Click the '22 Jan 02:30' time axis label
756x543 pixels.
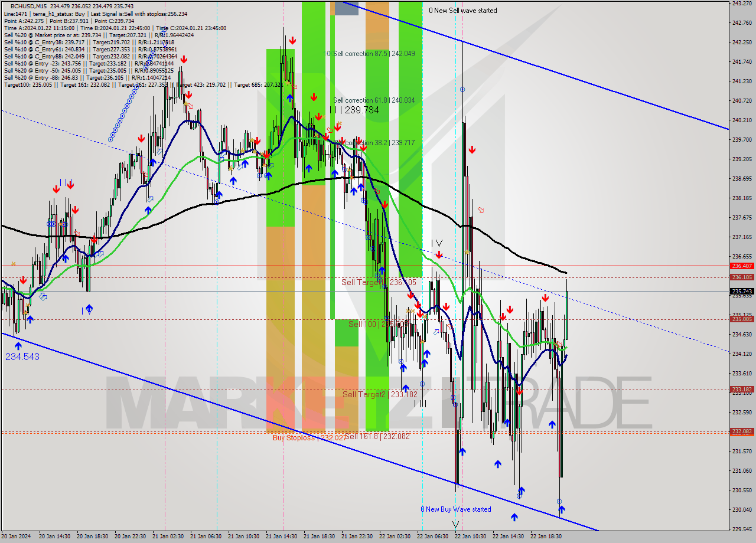click(x=395, y=537)
